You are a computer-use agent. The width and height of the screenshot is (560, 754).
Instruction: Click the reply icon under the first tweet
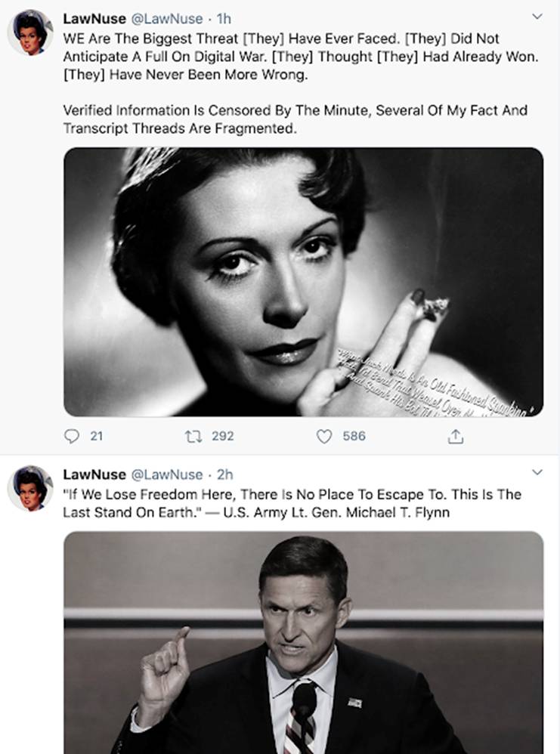[72, 436]
